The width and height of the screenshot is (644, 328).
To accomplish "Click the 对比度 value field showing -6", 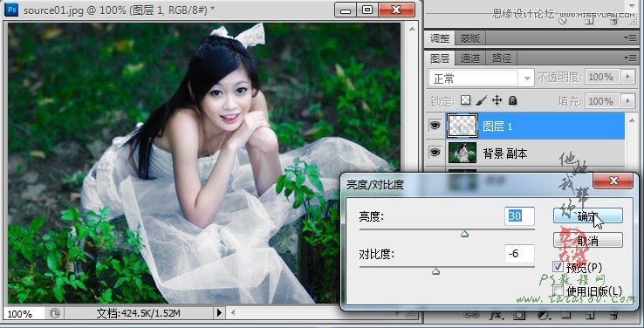I will [519, 254].
